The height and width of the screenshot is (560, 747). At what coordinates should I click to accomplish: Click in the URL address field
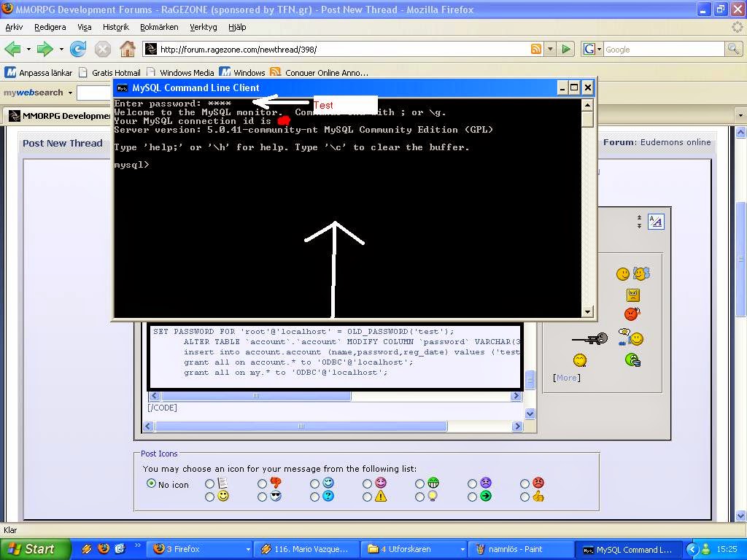(x=343, y=49)
